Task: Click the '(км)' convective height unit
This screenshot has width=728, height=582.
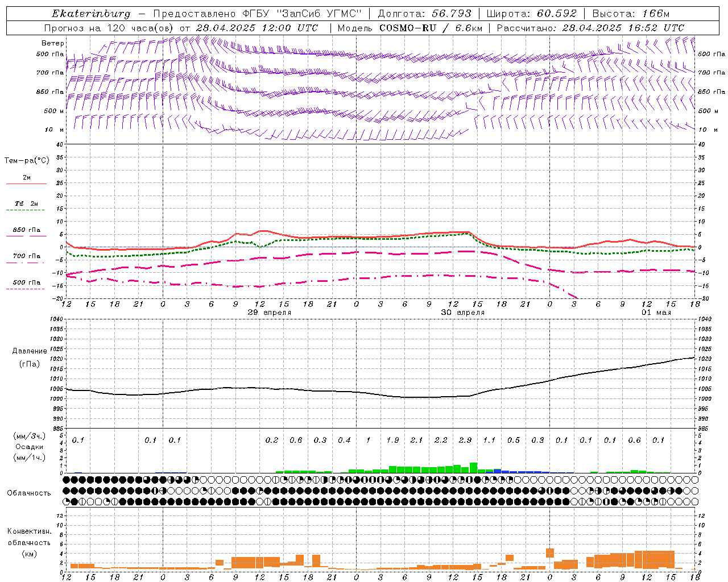Action: point(30,554)
